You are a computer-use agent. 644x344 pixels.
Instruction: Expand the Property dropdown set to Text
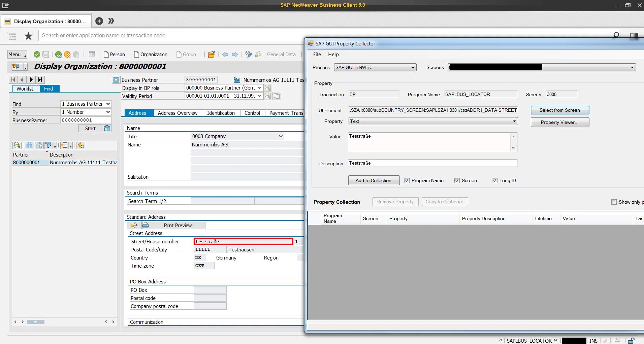point(514,121)
